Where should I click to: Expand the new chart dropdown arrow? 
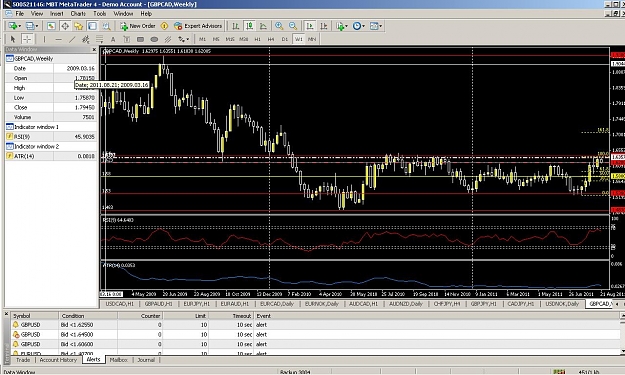(x=20, y=26)
